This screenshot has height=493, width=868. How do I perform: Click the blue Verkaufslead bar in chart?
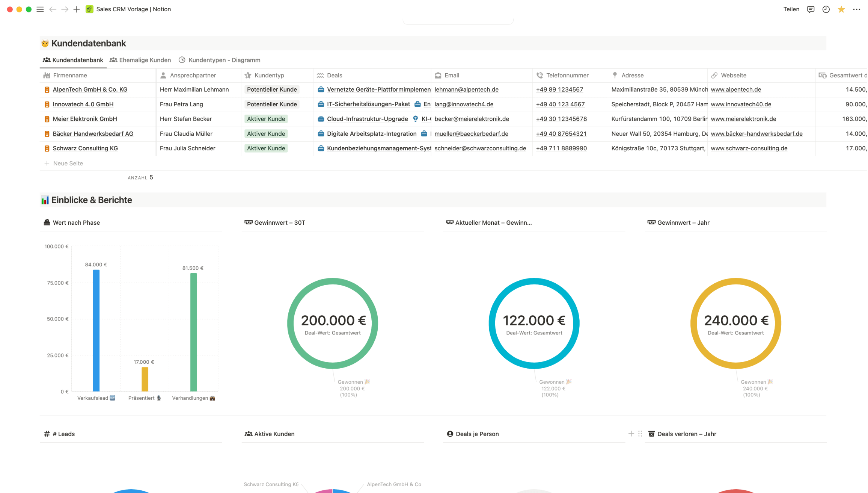pyautogui.click(x=96, y=331)
